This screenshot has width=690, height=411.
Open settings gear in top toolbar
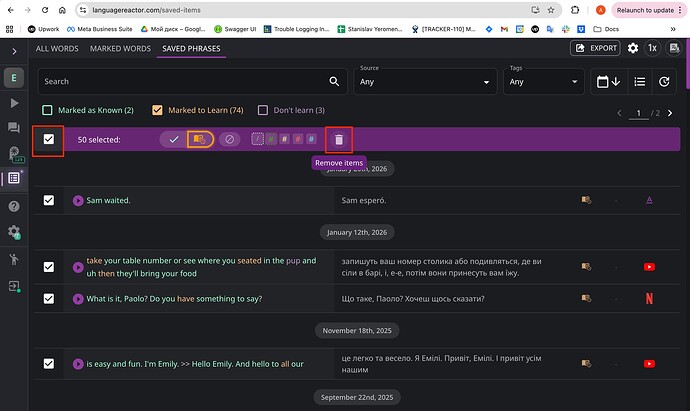(632, 48)
